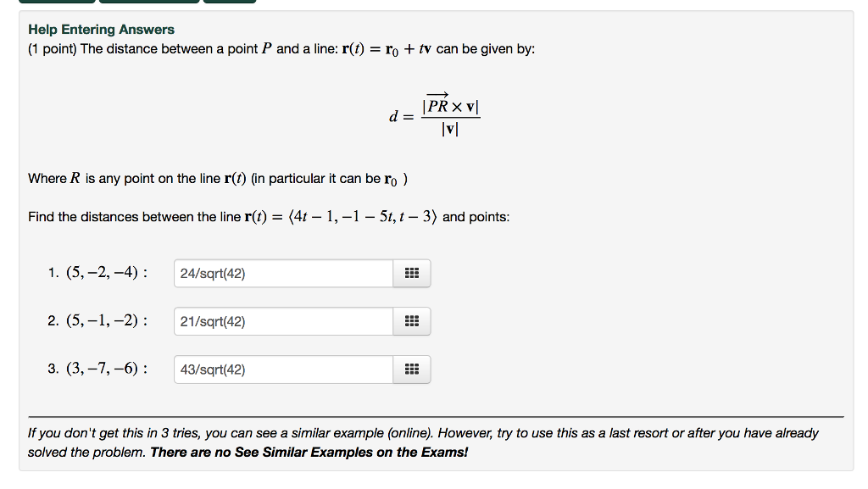The width and height of the screenshot is (868, 489).
Task: Click the rightmost dark green button at top
Action: point(230,2)
